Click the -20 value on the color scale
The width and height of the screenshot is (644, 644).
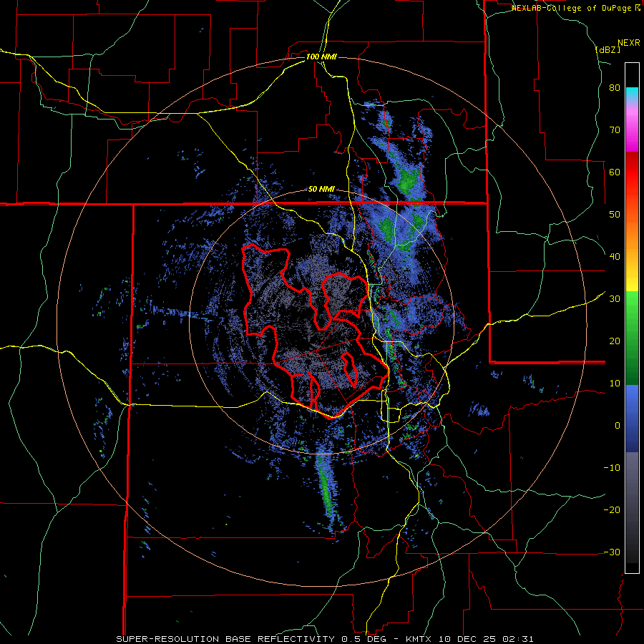click(x=612, y=509)
